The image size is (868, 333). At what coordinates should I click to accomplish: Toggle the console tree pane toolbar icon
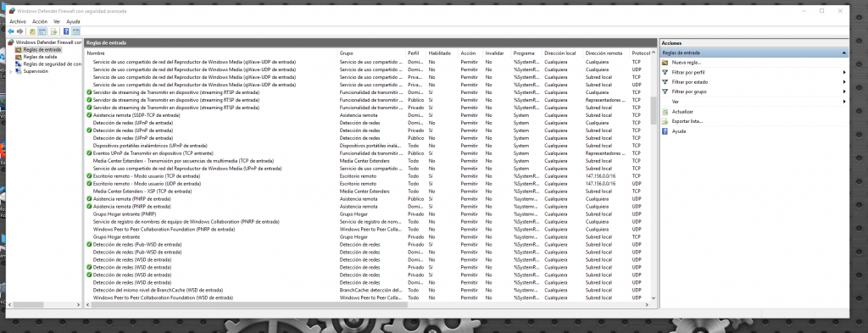(x=43, y=31)
